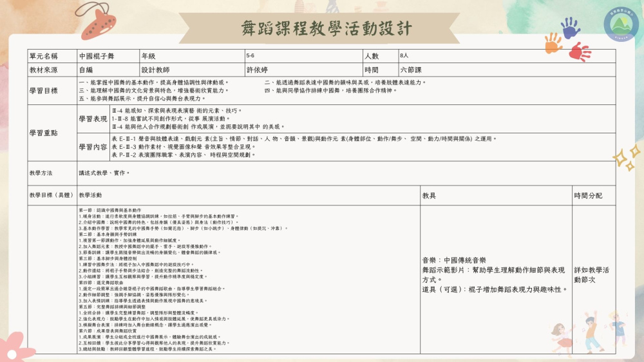Select the 講述式教學、實作 cell
This screenshot has width=644, height=362.
[x=346, y=173]
